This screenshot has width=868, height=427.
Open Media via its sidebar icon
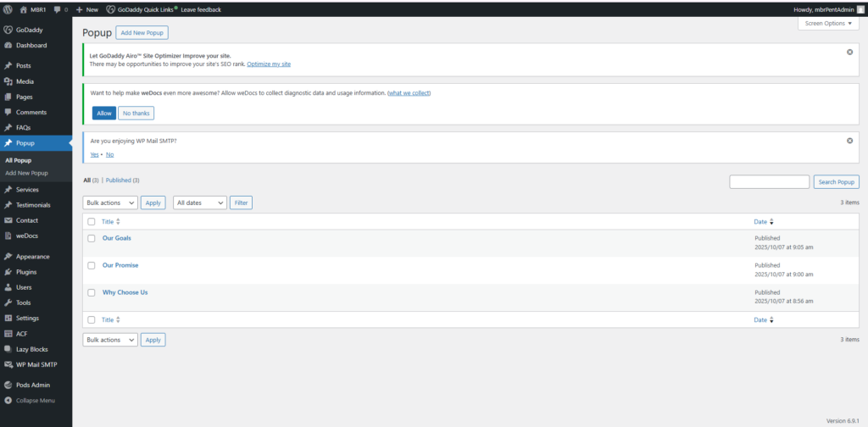(8, 81)
